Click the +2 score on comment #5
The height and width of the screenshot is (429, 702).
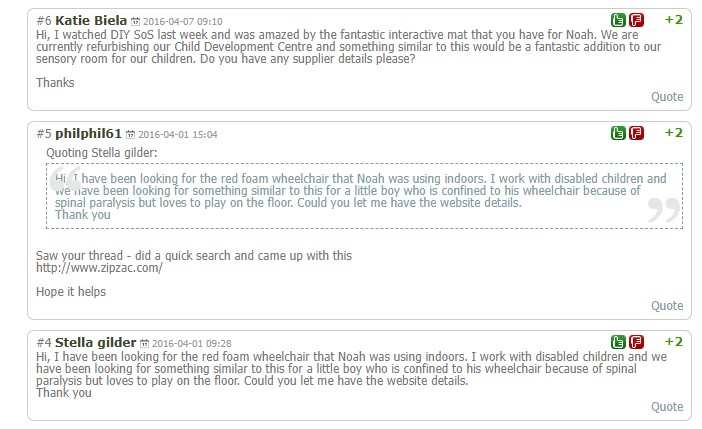[x=673, y=133]
